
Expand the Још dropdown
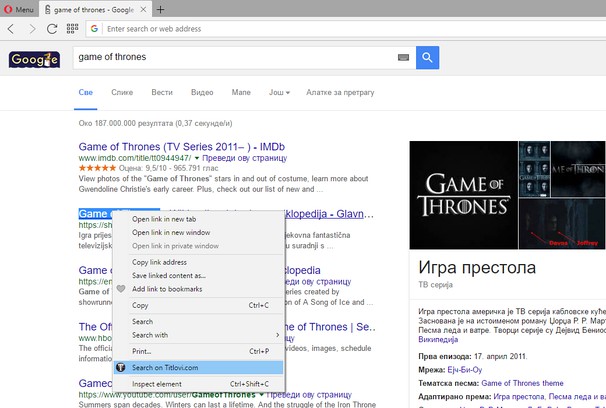pyautogui.click(x=279, y=92)
